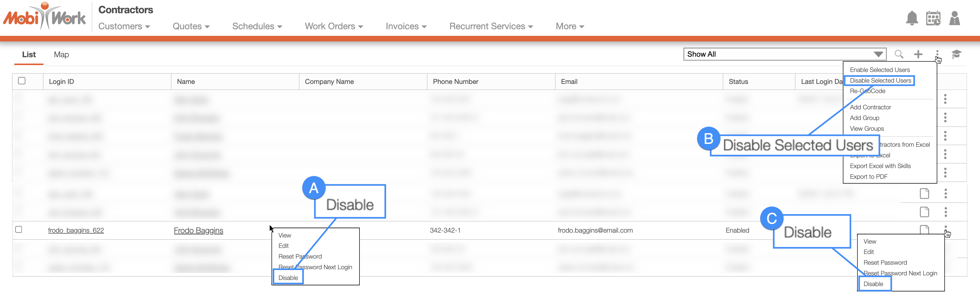Select Add Group from the options menu
The image size is (980, 299).
pyautogui.click(x=864, y=118)
